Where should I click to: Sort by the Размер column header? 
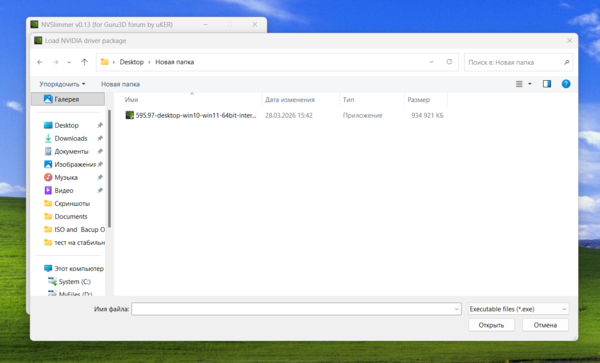[x=419, y=100]
